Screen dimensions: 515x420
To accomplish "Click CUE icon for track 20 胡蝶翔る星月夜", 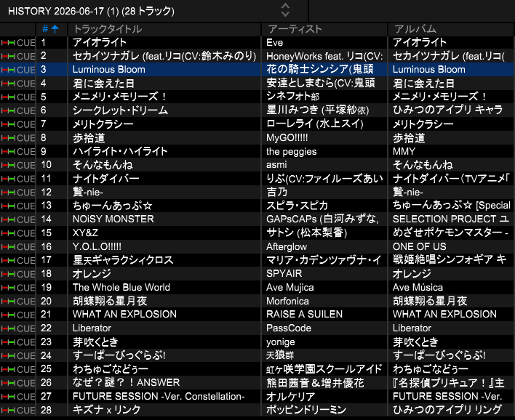I will (x=17, y=302).
